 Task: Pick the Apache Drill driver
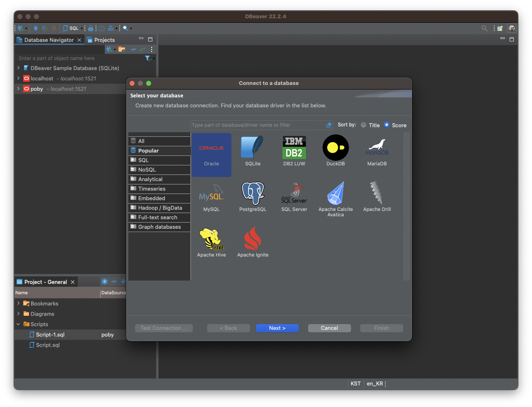click(x=377, y=196)
